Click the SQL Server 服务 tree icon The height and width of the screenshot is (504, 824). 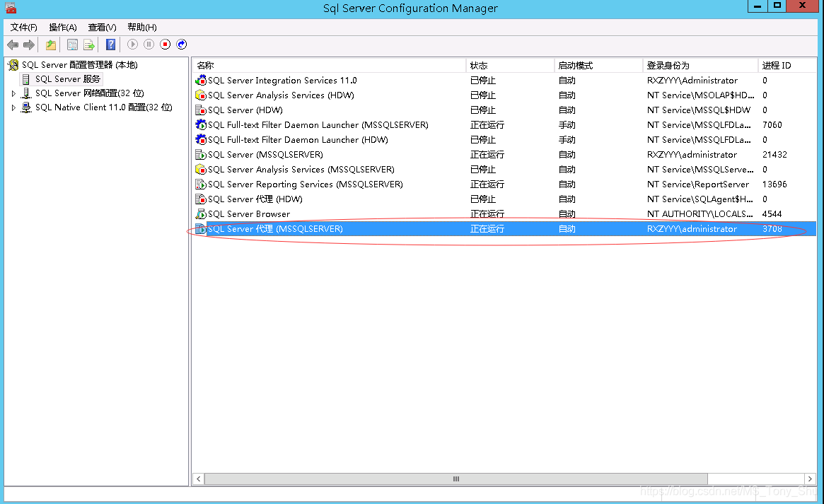click(25, 79)
